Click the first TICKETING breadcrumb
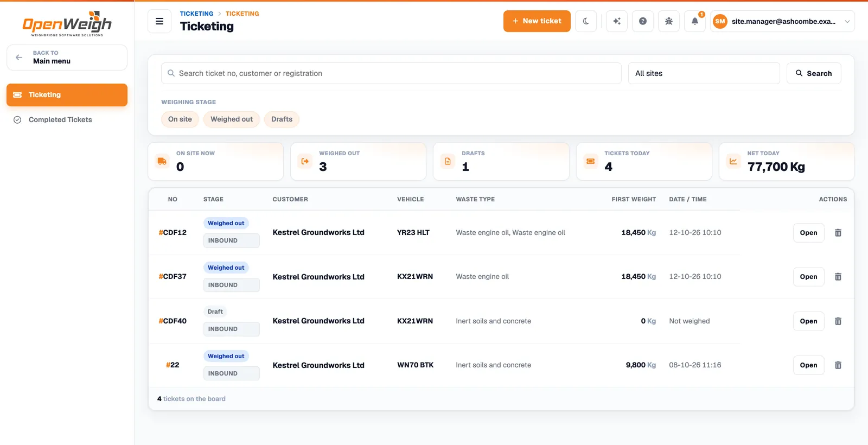868x445 pixels. point(196,14)
